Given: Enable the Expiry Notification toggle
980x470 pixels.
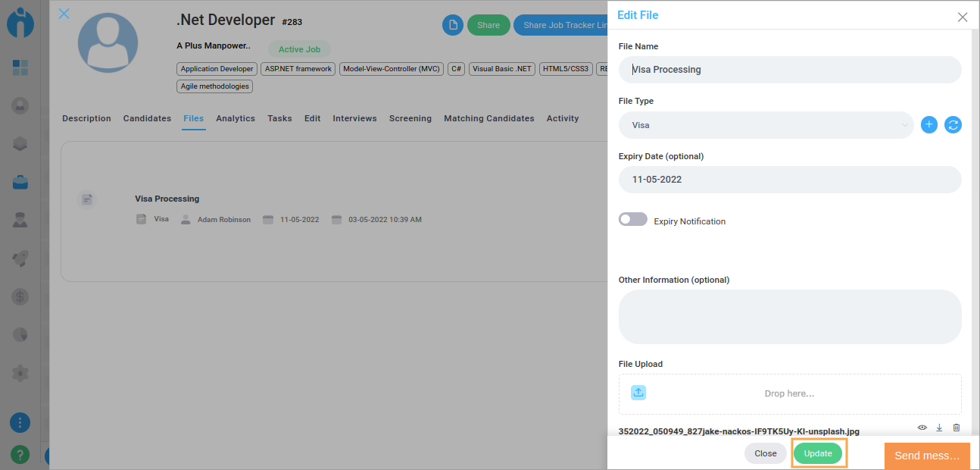Looking at the screenshot, I should 633,220.
